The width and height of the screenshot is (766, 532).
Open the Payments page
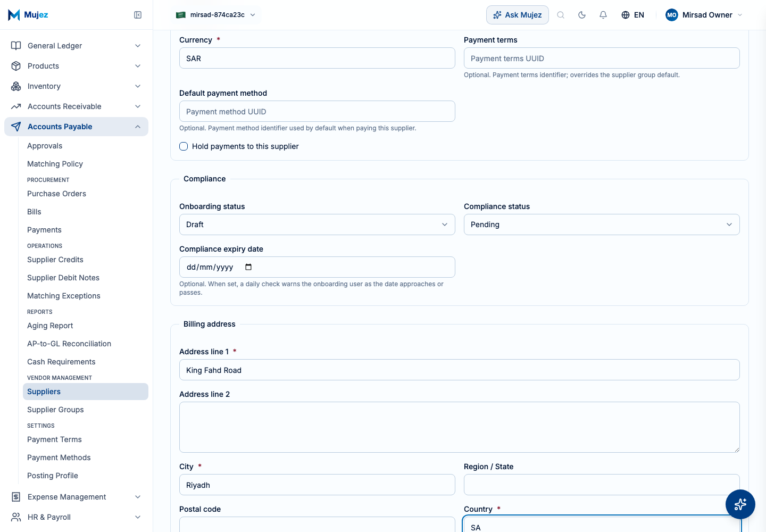click(86, 230)
